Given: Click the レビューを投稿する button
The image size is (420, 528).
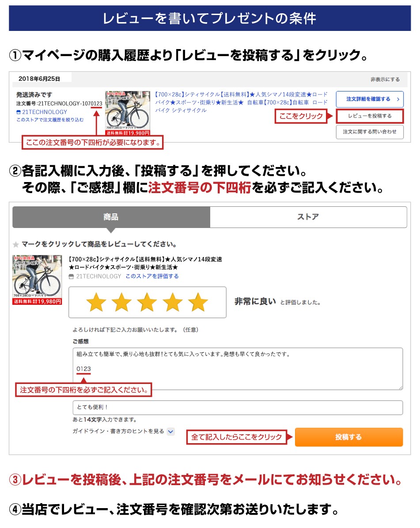Looking at the screenshot, I should point(370,116).
